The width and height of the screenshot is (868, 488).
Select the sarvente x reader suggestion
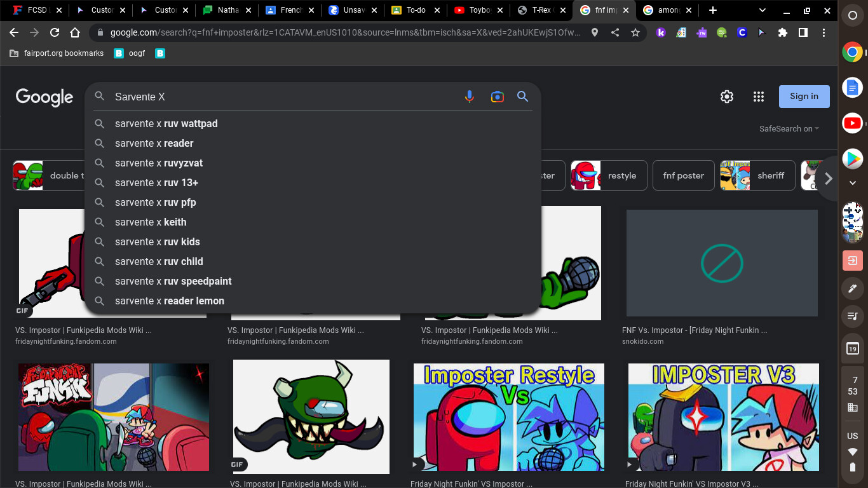pyautogui.click(x=153, y=143)
